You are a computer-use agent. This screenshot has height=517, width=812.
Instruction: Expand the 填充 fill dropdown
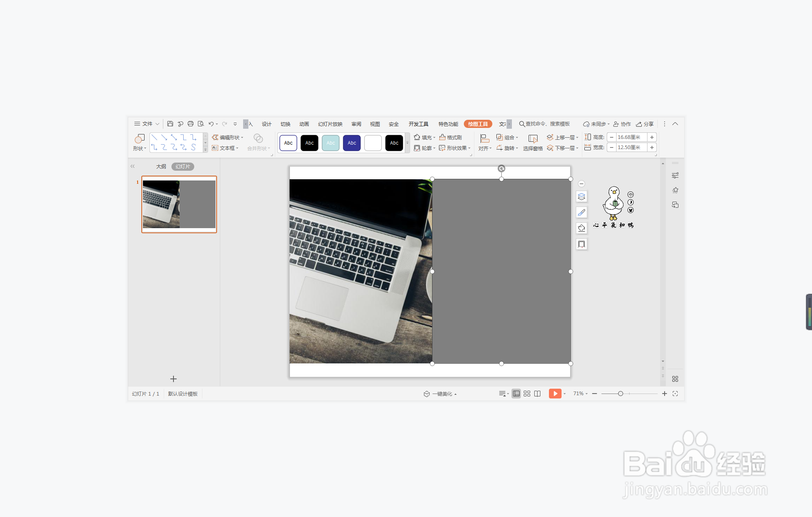425,137
